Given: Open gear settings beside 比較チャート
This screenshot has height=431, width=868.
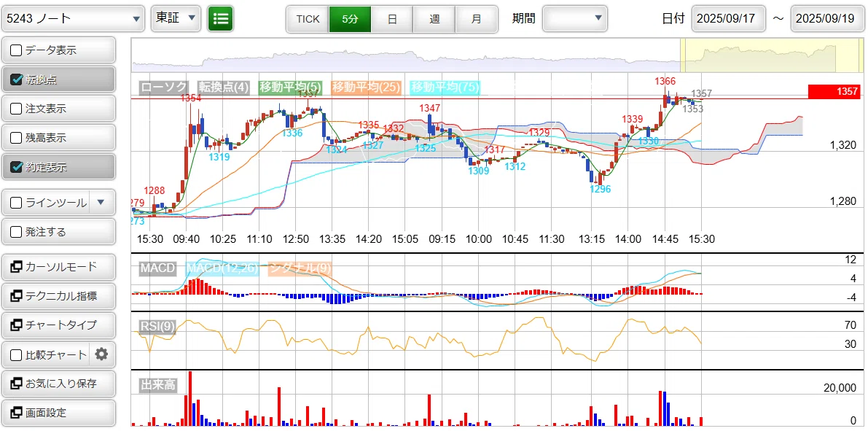Looking at the screenshot, I should 101,354.
